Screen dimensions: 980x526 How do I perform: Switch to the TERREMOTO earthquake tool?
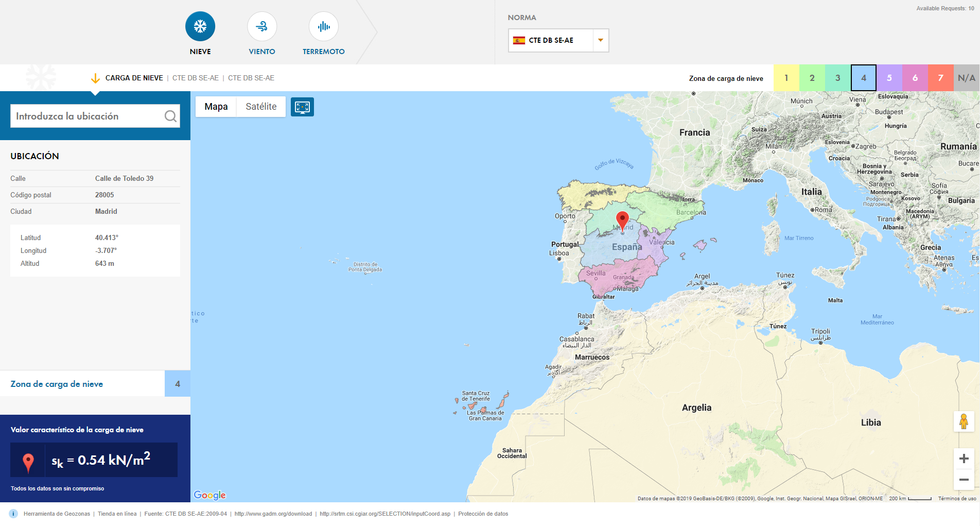[x=323, y=26]
